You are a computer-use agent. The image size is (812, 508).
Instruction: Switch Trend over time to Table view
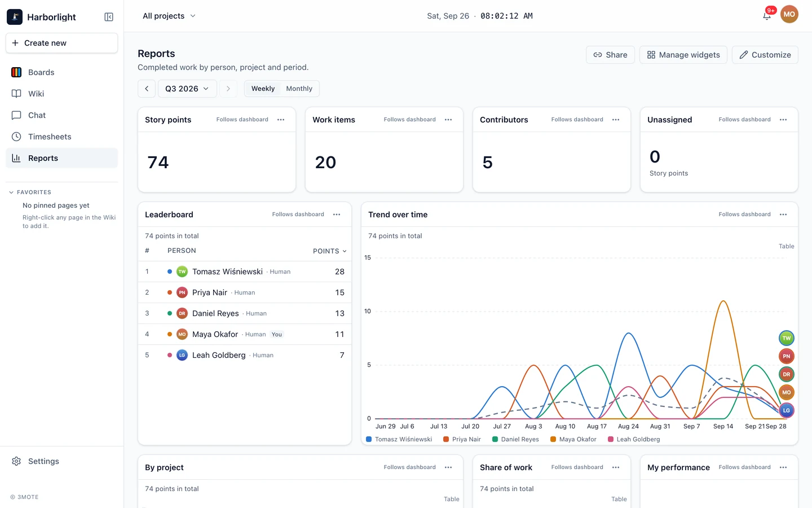(786, 246)
